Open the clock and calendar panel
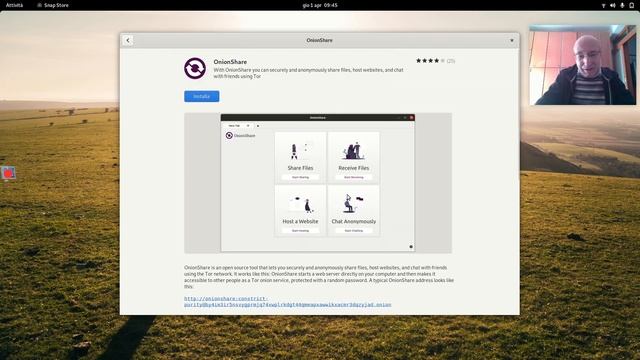Screen dimensions: 640x360 click(x=320, y=5)
